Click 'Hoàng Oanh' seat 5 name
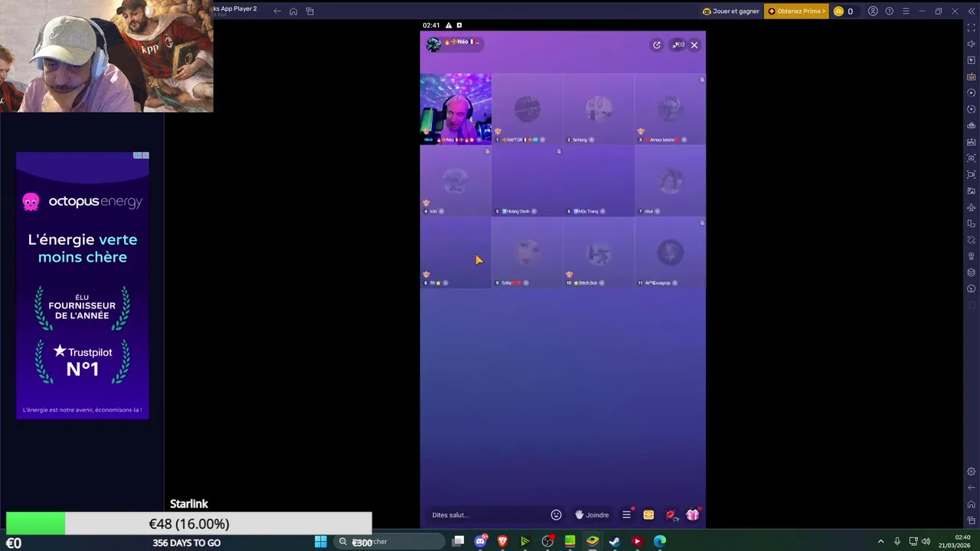This screenshot has height=551, width=980. pos(518,211)
